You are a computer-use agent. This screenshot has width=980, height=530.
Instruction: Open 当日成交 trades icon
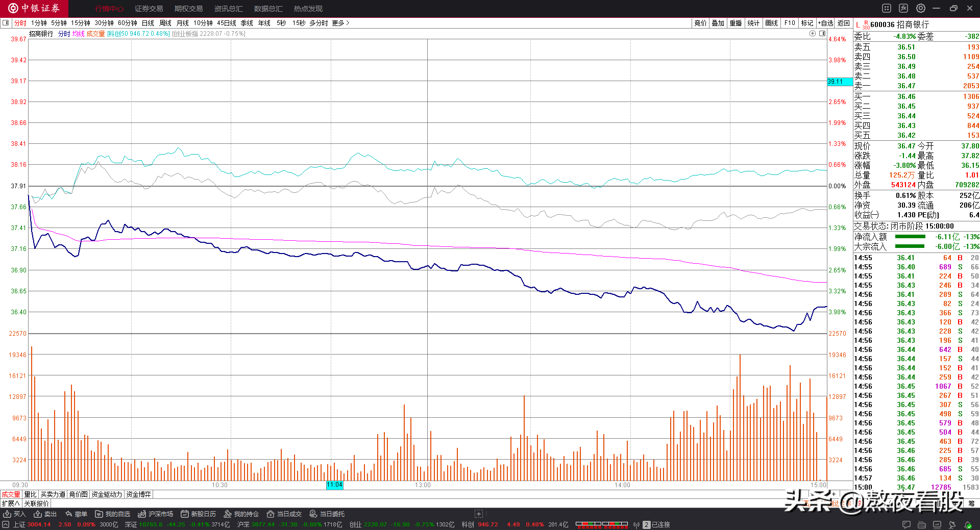coord(271,514)
